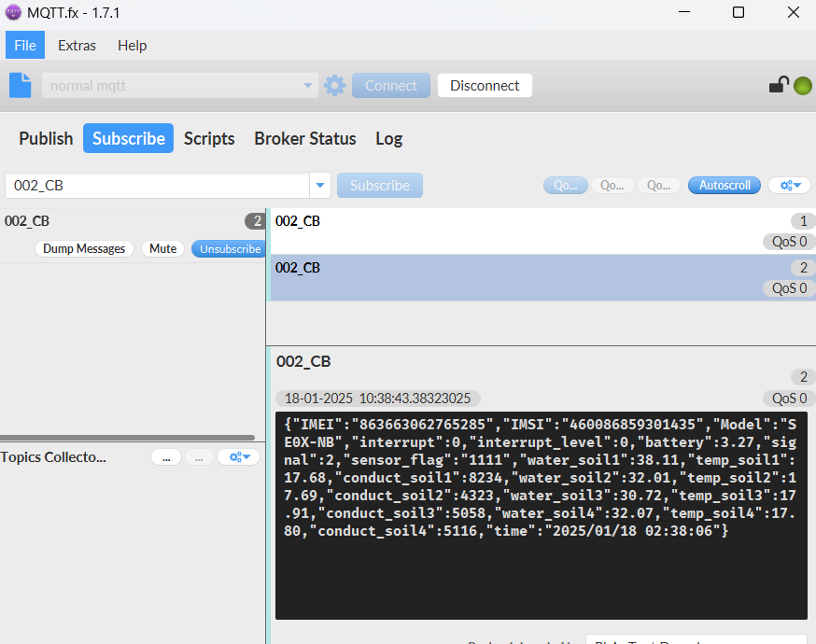The image size is (816, 644).
Task: Unsubscribe from the 002_CB topic
Action: tap(230, 248)
